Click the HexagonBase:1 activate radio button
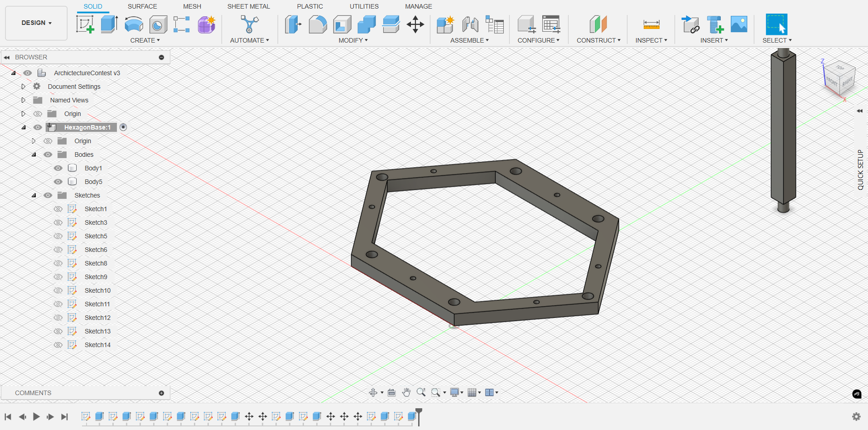The width and height of the screenshot is (868, 430). (123, 127)
